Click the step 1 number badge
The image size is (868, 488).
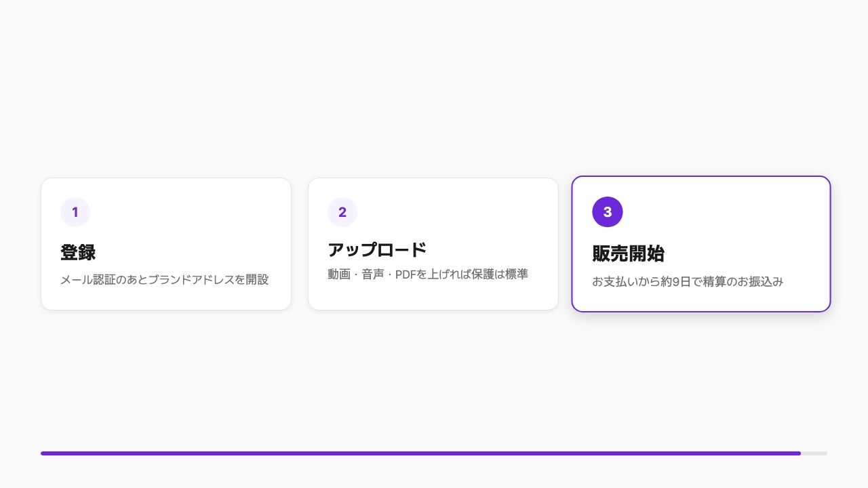75,212
